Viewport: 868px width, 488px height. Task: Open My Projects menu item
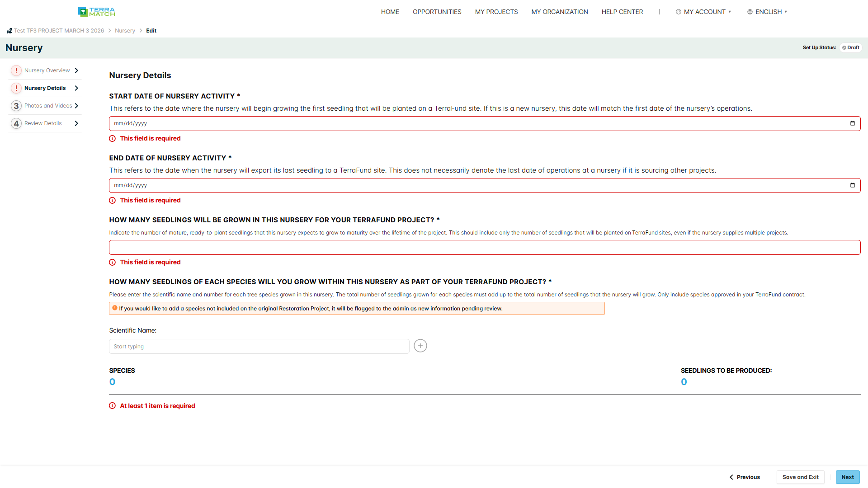pos(496,12)
